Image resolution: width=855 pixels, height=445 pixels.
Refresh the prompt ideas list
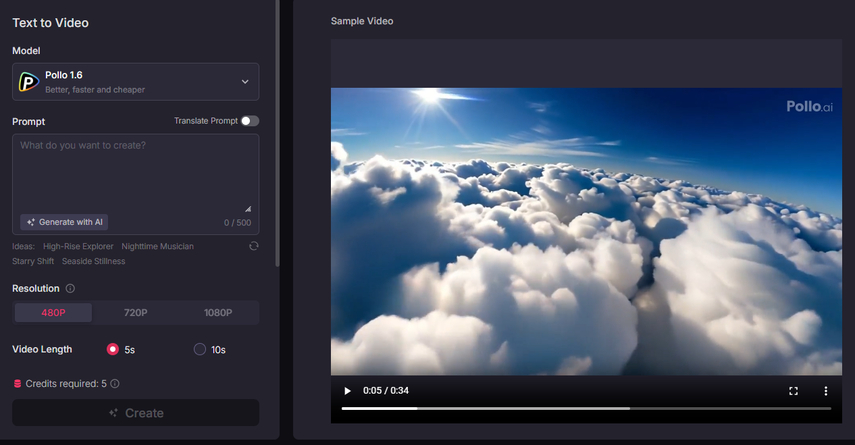[254, 246]
